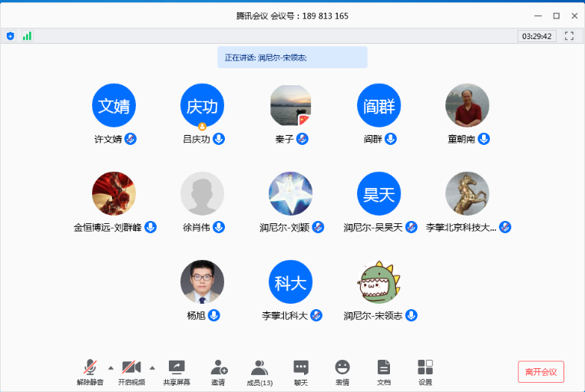Expand video options arrow next to 开启视频
This screenshot has height=392, width=585.
pos(152,367)
